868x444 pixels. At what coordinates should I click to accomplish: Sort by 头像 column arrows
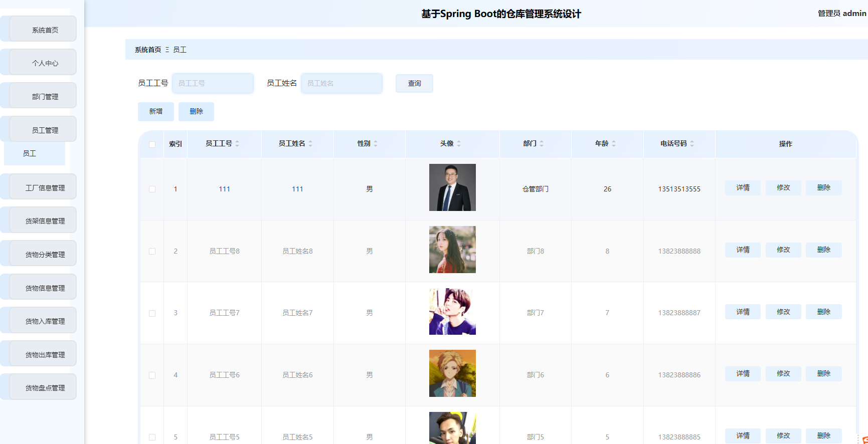tap(459, 144)
